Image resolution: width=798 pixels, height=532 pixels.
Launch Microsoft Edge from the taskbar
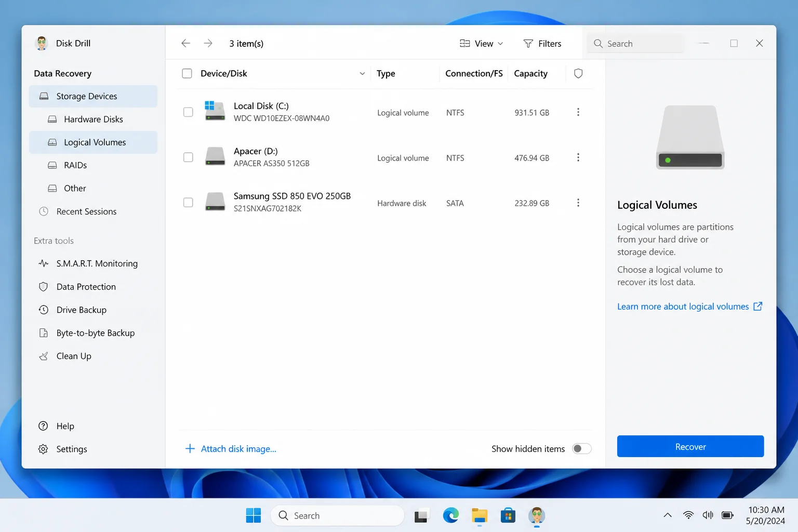click(x=450, y=515)
